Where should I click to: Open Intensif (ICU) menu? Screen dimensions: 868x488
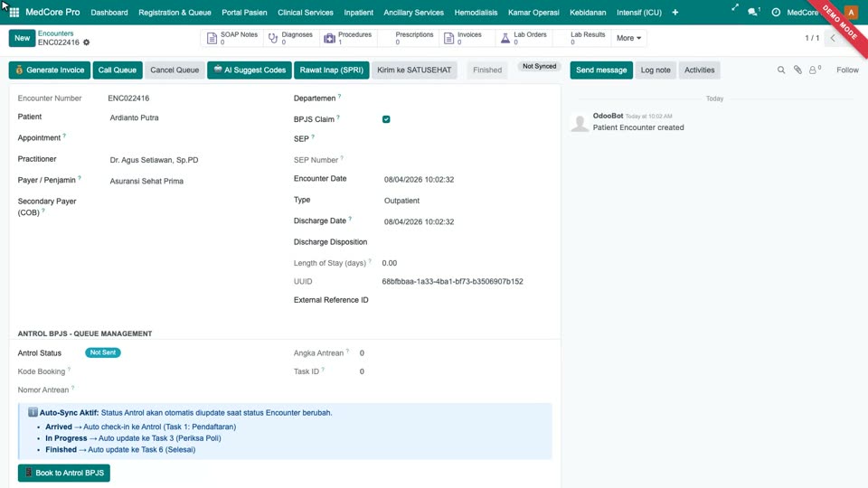[x=639, y=12]
